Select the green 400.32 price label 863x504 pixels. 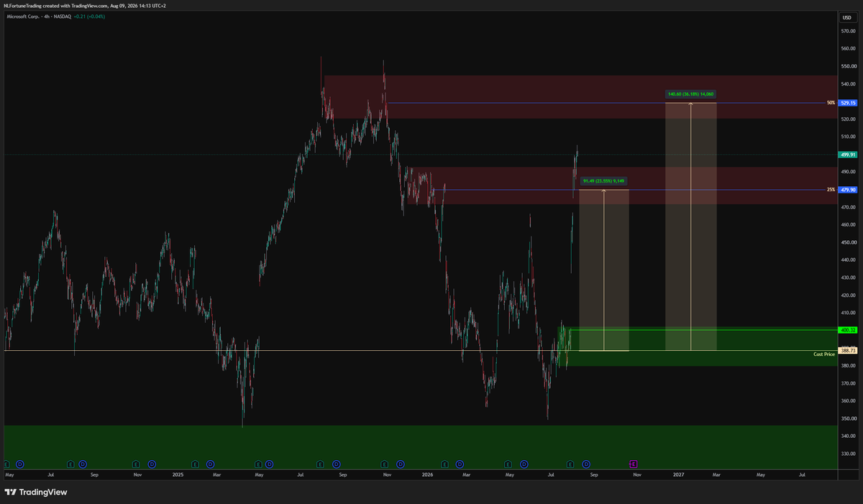848,330
